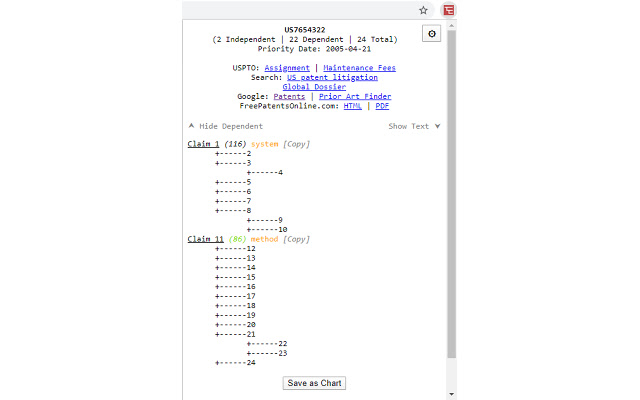Open the FreePatentsOnline PDF link
This screenshot has height=400, width=640.
(382, 106)
